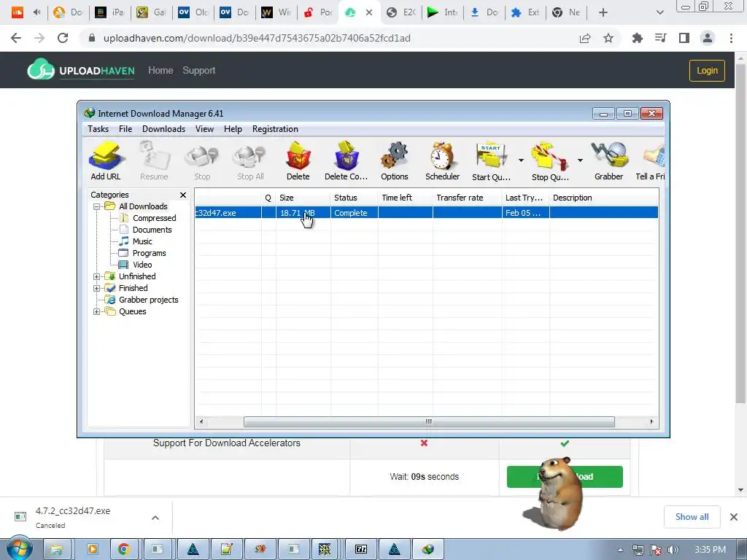The image size is (747, 560).
Task: Click the Transfer rate column header
Action: click(468, 198)
